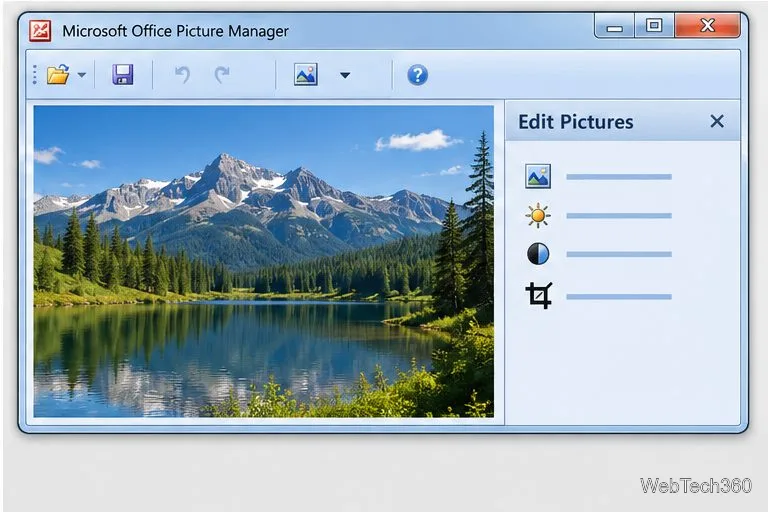The width and height of the screenshot is (768, 512).
Task: Click the toolbar grip handle dots
Action: 35,74
